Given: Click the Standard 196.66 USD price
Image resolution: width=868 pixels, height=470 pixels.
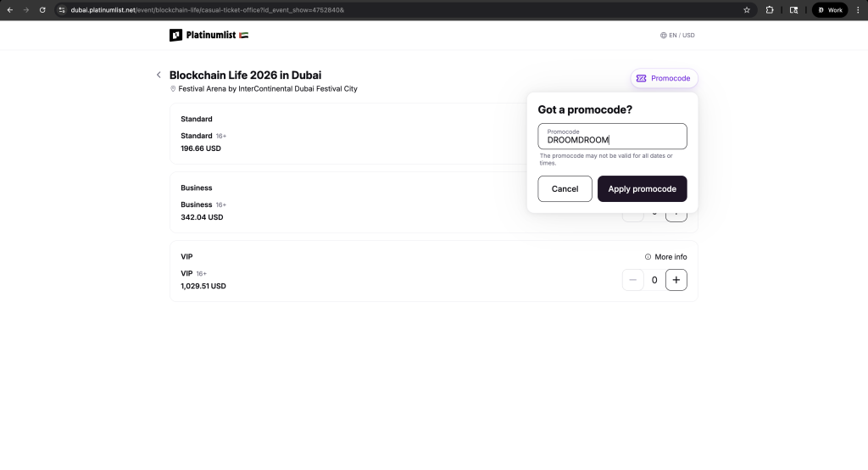Looking at the screenshot, I should (200, 148).
